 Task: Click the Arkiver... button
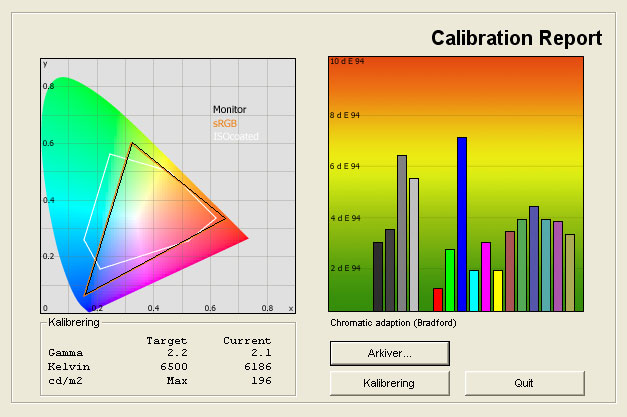(389, 353)
